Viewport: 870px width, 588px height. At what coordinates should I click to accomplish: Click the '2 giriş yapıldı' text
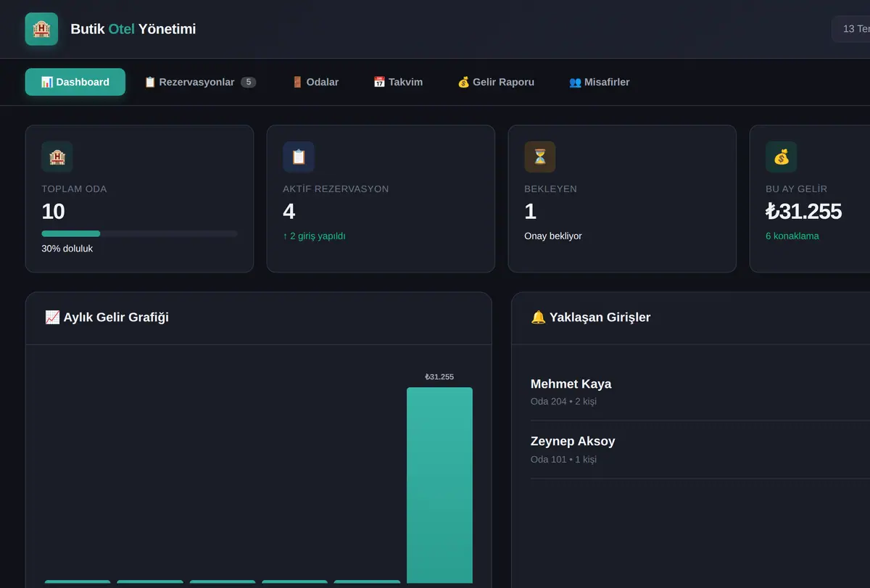(x=314, y=236)
